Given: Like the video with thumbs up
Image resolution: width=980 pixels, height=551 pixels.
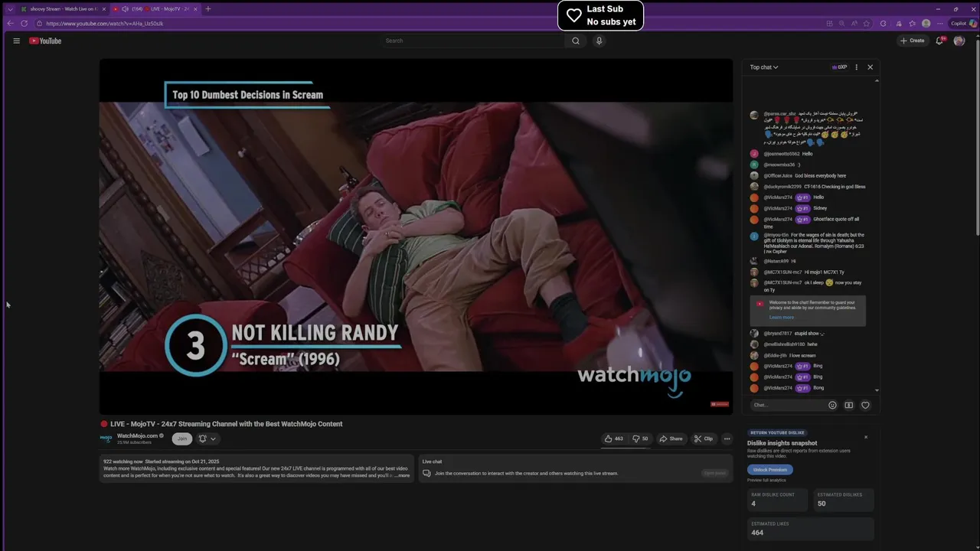Looking at the screenshot, I should coord(614,439).
